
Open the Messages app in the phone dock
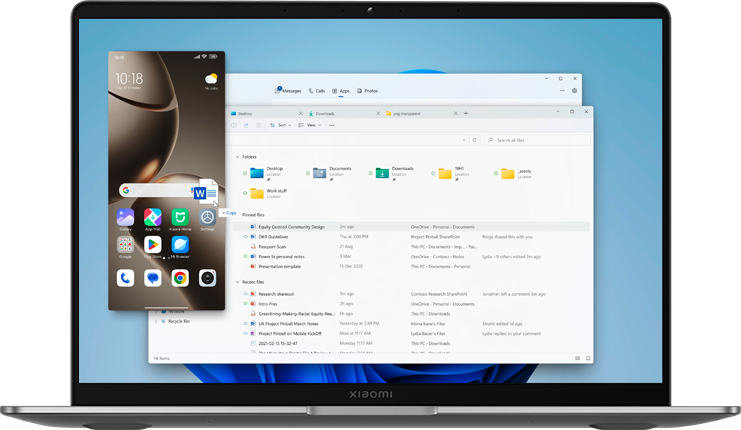click(153, 278)
